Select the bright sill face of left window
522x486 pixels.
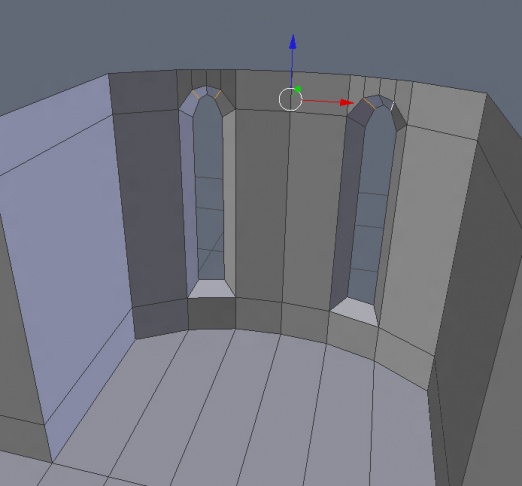tap(211, 288)
